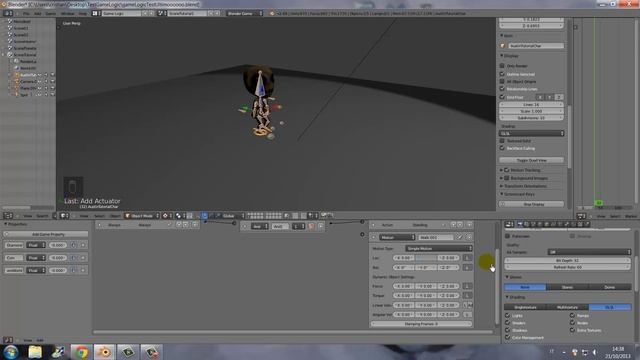Open the GLSL shading dropdown in Display panel

(531, 133)
